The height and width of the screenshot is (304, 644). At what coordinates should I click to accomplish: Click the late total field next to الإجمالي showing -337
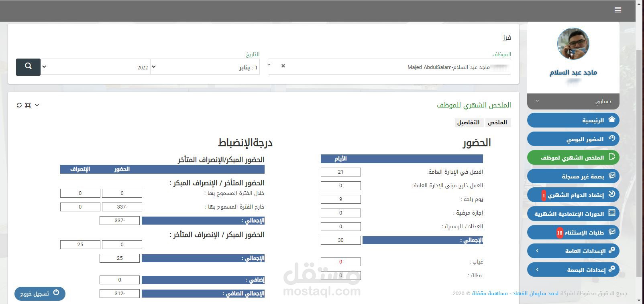click(120, 221)
